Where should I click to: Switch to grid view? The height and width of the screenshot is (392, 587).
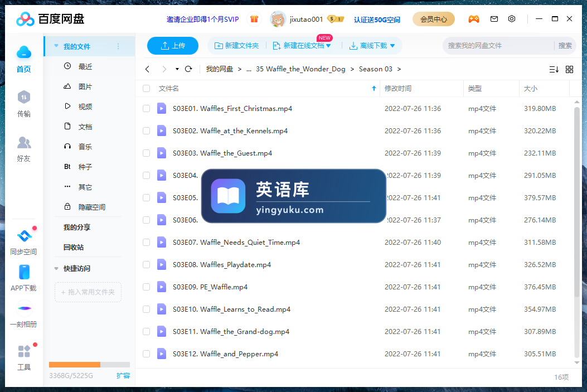coord(569,69)
